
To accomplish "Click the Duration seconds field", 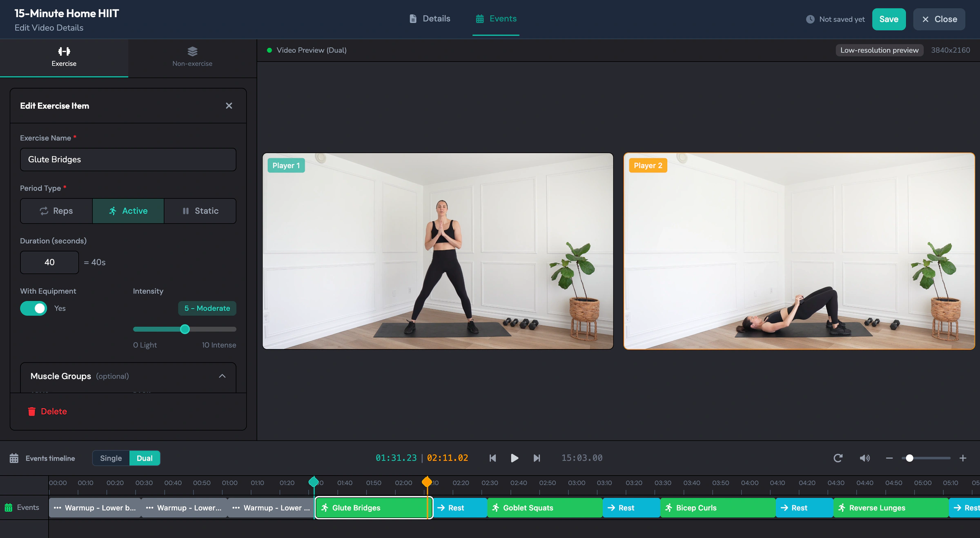I will (49, 262).
